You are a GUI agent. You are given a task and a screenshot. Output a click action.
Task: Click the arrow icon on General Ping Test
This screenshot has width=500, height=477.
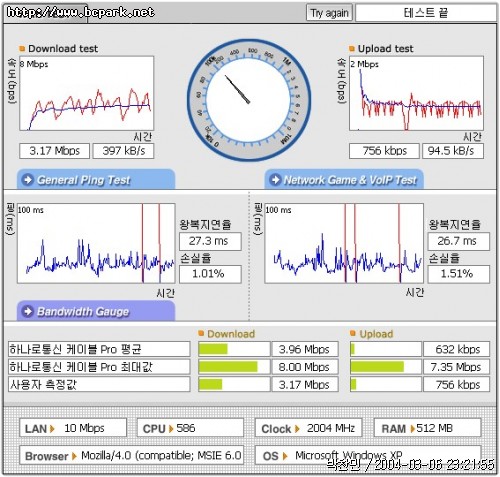(x=27, y=180)
